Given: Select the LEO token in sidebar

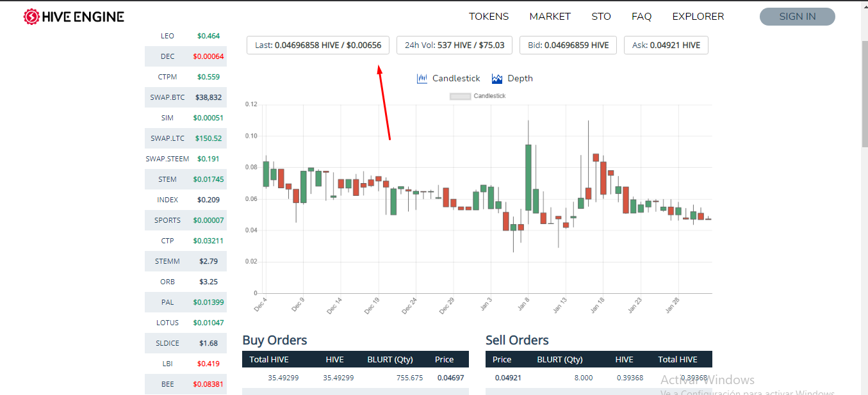Looking at the screenshot, I should [186, 36].
